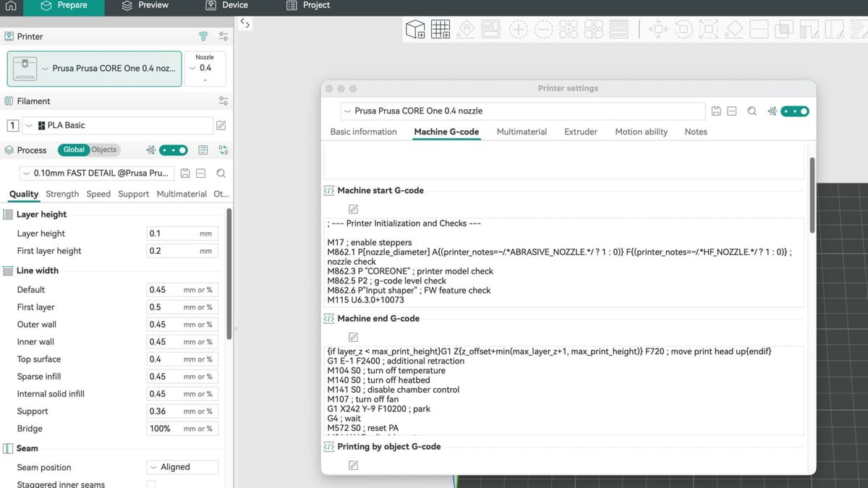Click the compare presets A/B icon

224,150
